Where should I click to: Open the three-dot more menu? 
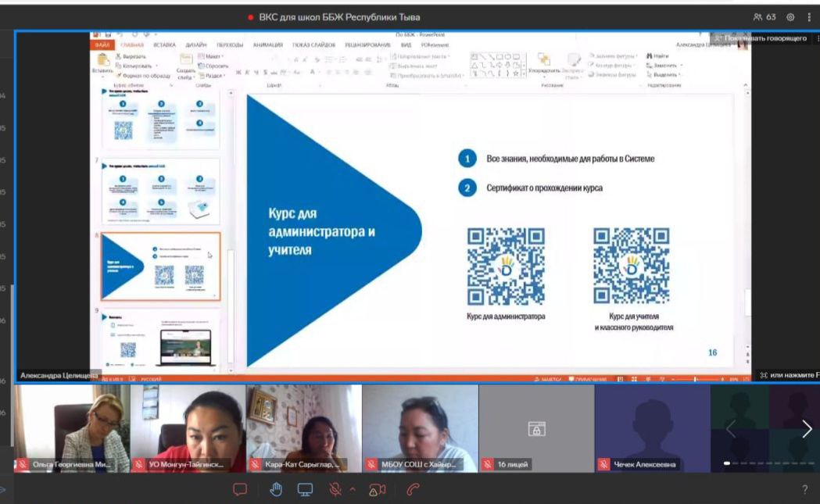(809, 16)
